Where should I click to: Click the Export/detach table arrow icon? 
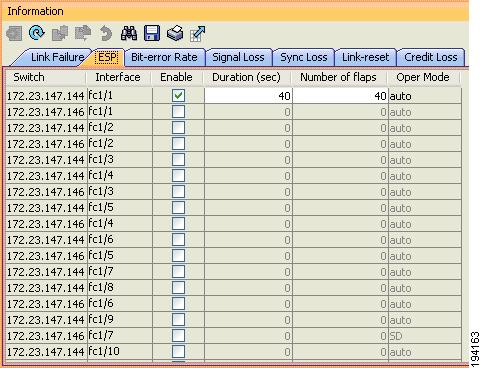(197, 34)
